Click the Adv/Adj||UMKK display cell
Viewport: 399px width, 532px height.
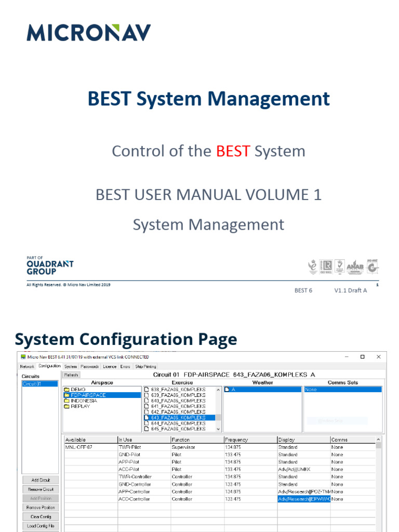pyautogui.click(x=304, y=470)
